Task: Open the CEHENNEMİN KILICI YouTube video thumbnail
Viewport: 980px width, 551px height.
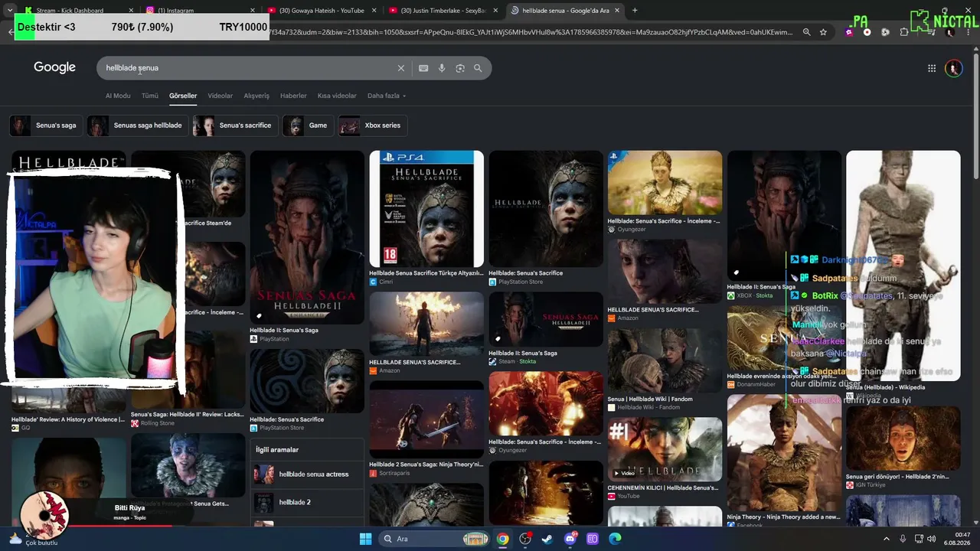Action: click(665, 449)
